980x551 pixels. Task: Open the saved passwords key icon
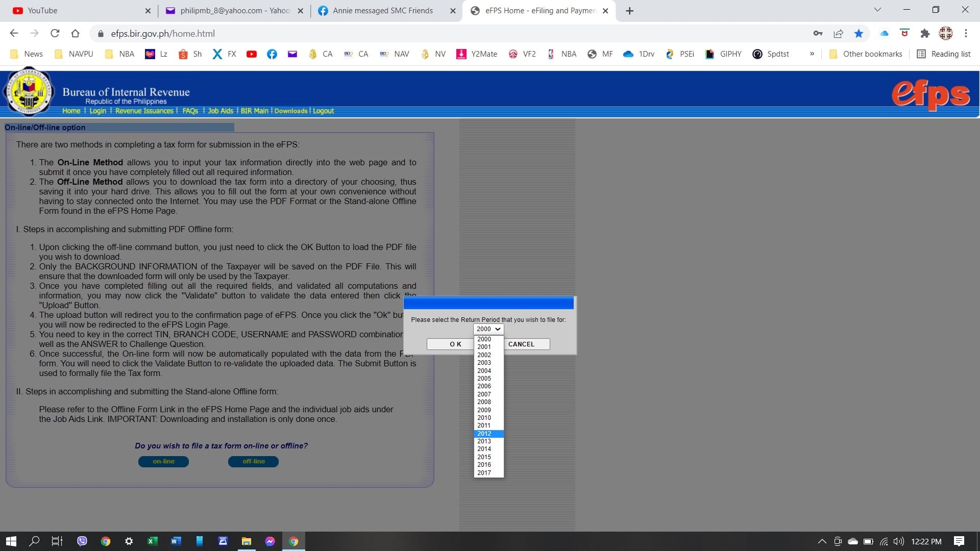818,34
